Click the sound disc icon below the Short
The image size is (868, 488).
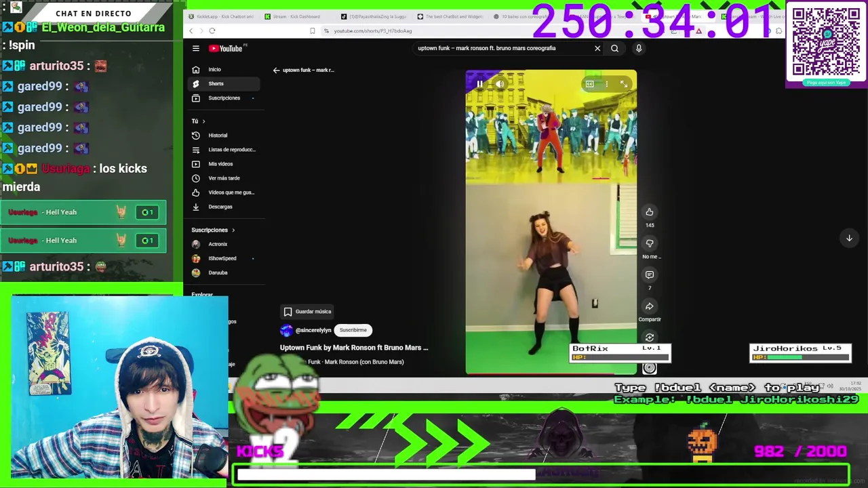click(x=649, y=368)
